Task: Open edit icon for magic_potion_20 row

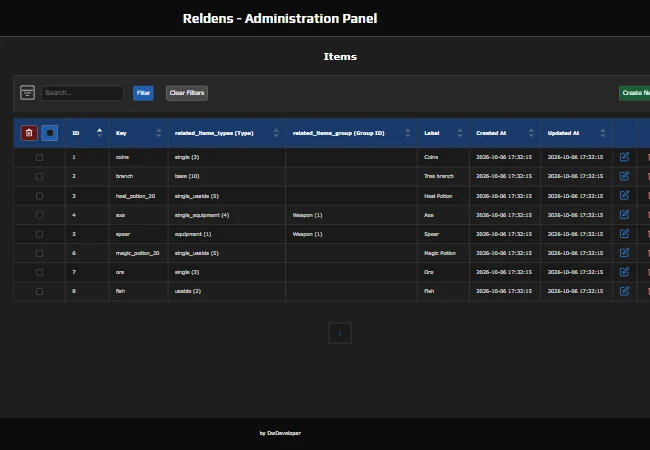Action: [624, 253]
